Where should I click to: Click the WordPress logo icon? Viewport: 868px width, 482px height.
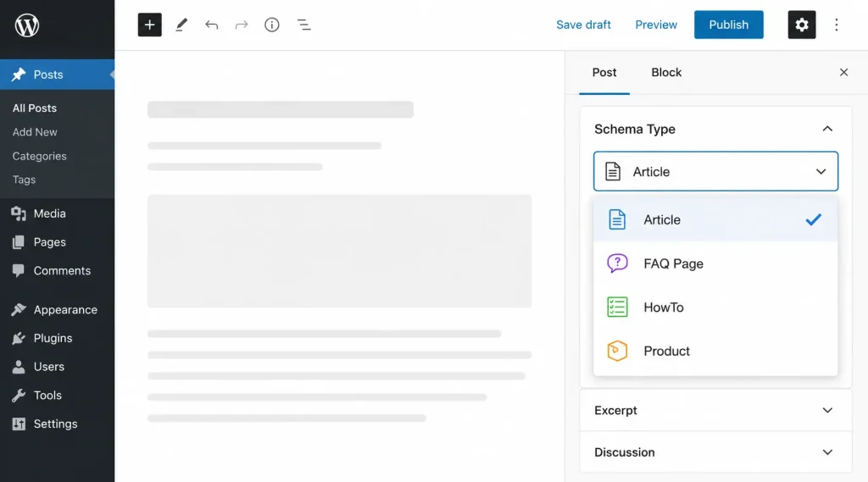coord(26,25)
